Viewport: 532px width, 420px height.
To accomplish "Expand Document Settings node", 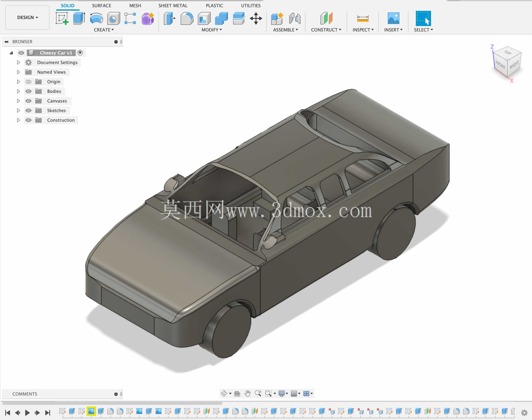I will pos(18,62).
